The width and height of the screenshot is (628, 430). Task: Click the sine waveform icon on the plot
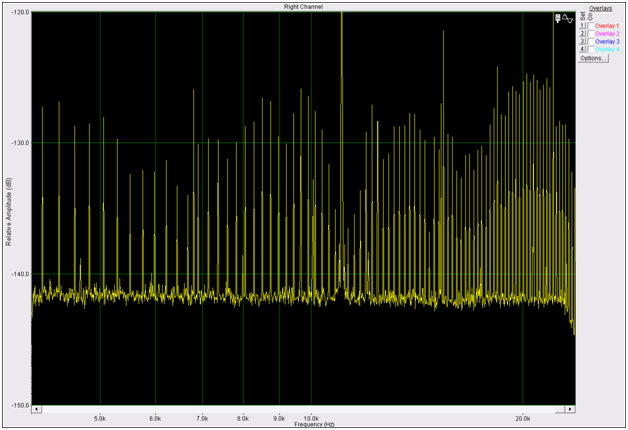[x=567, y=18]
